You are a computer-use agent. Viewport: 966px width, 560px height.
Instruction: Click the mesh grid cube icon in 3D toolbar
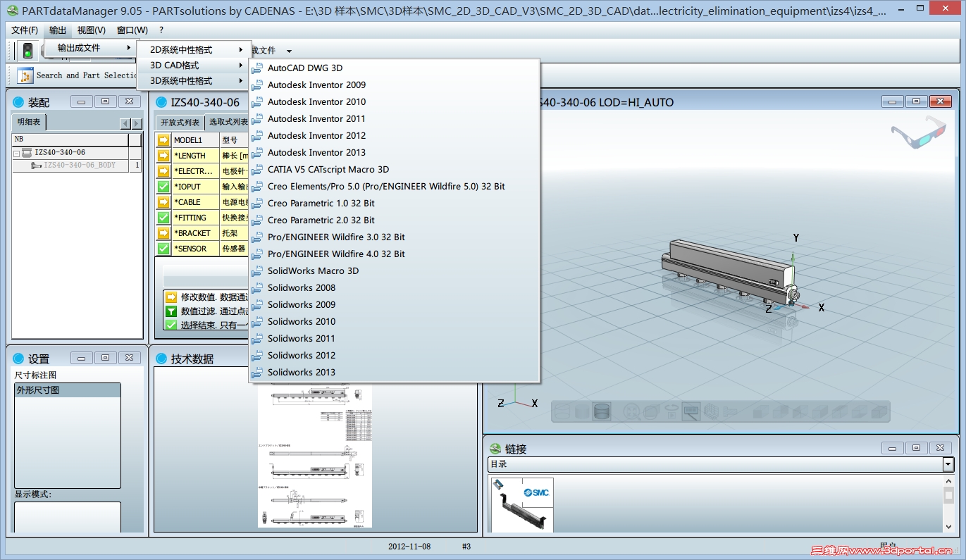point(711,411)
